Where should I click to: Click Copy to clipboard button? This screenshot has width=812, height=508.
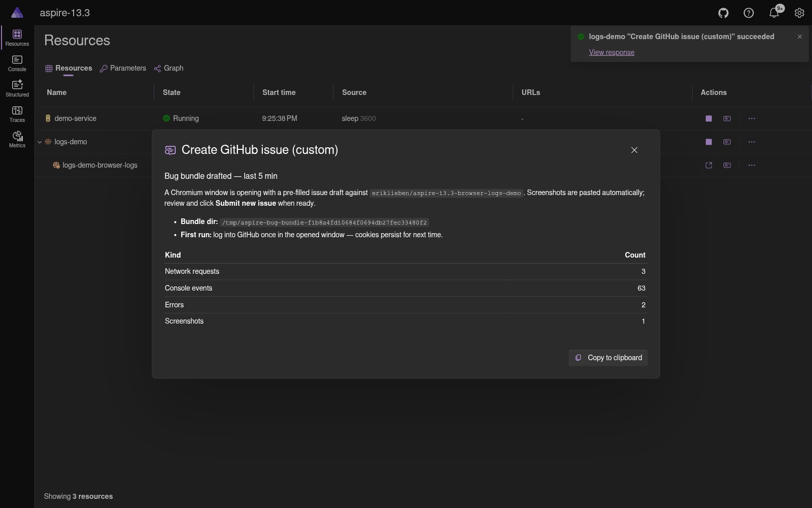608,358
